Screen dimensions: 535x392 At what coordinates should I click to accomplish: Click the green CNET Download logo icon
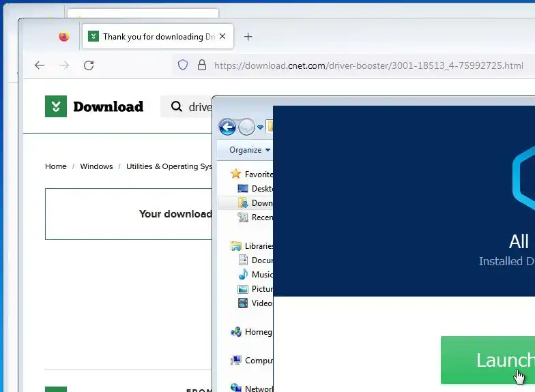coord(56,106)
